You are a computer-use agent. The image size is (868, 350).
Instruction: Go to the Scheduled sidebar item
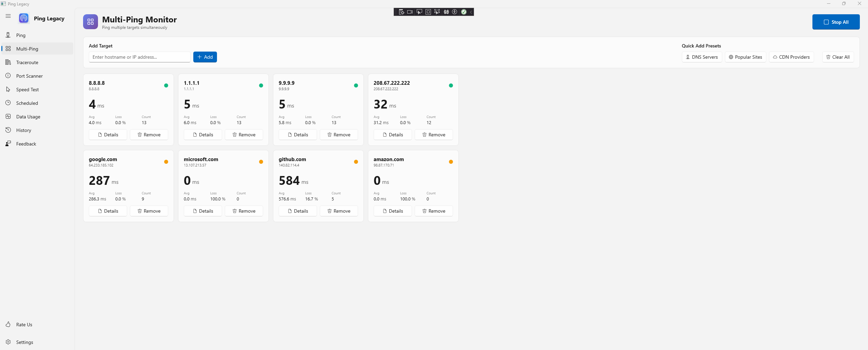(x=37, y=103)
